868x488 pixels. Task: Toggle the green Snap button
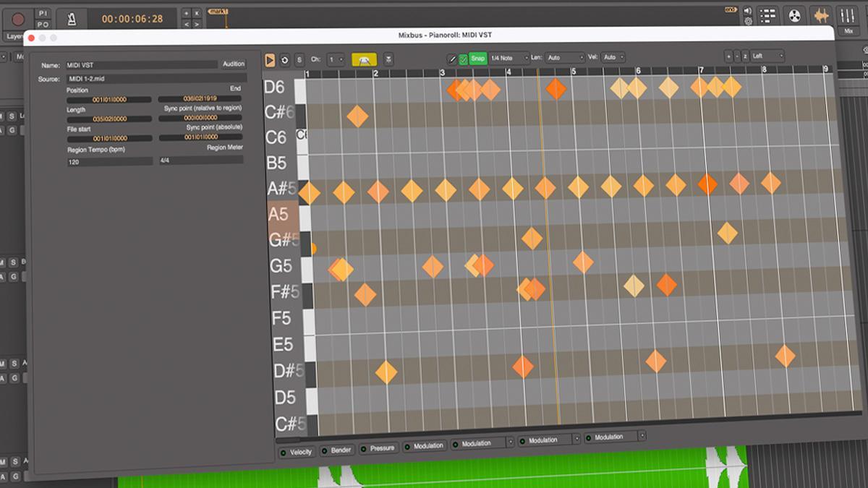coord(477,58)
